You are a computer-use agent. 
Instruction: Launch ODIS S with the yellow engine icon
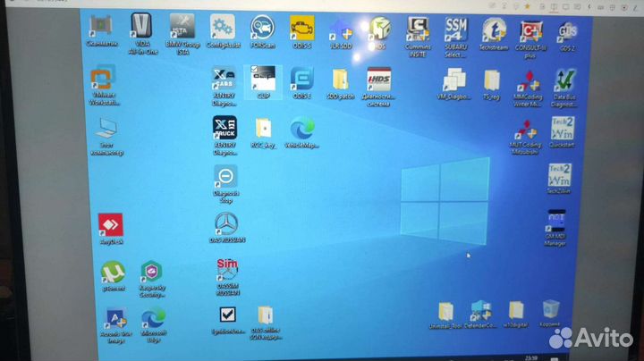point(301,29)
